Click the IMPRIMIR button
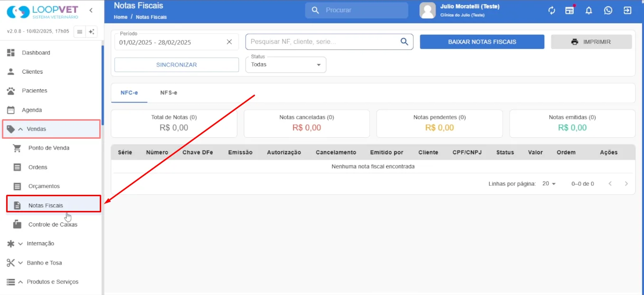Image resolution: width=644 pixels, height=295 pixels. pyautogui.click(x=591, y=42)
